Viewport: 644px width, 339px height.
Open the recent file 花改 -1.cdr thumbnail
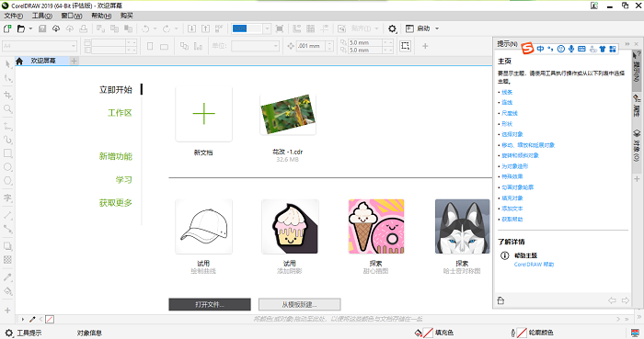pos(288,114)
